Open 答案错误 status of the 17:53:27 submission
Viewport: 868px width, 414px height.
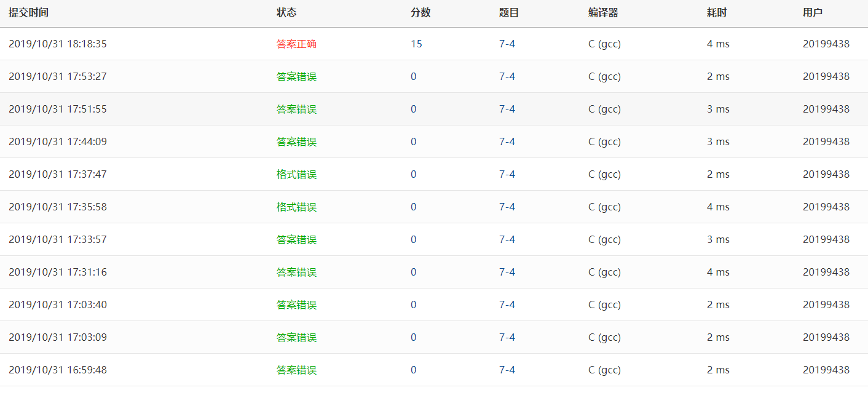point(296,77)
